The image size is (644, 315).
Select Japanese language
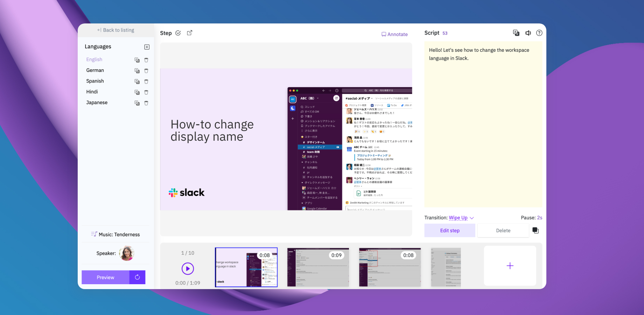(x=97, y=103)
